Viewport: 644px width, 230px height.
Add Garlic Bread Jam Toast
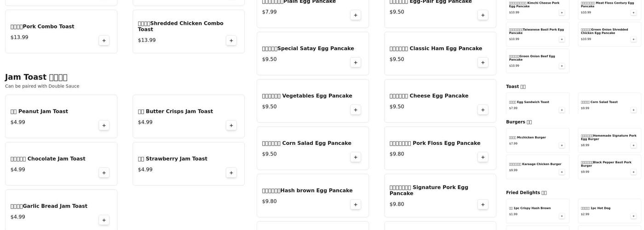[104, 220]
